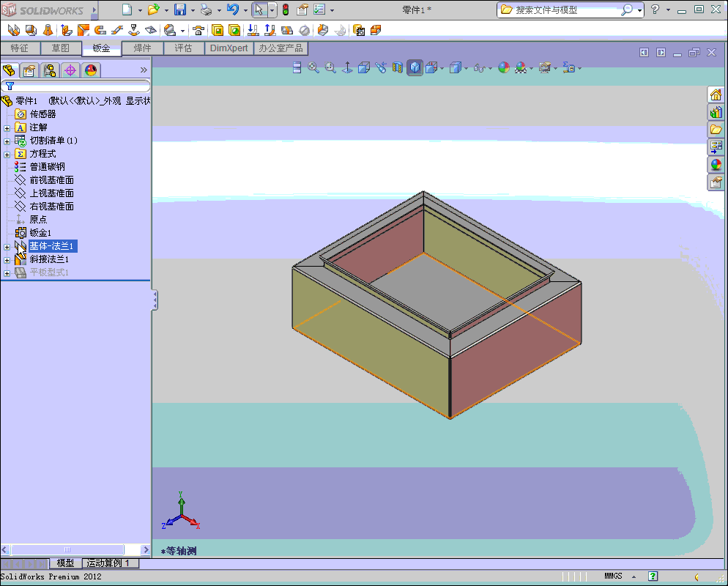Click the 模型 bottom tab

(65, 563)
